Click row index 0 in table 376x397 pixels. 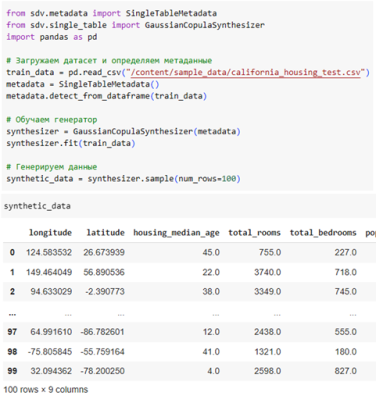[x=12, y=252]
